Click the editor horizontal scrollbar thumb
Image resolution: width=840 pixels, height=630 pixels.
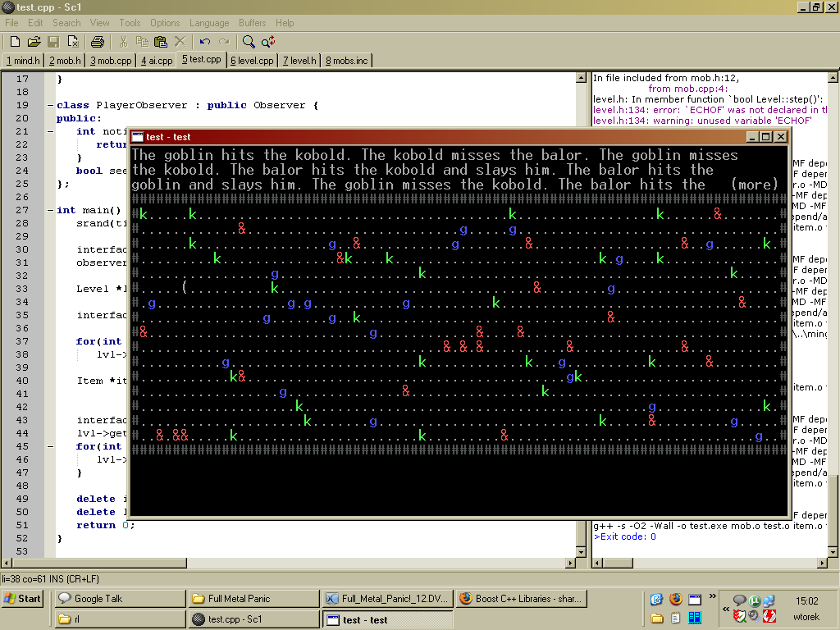(98, 563)
